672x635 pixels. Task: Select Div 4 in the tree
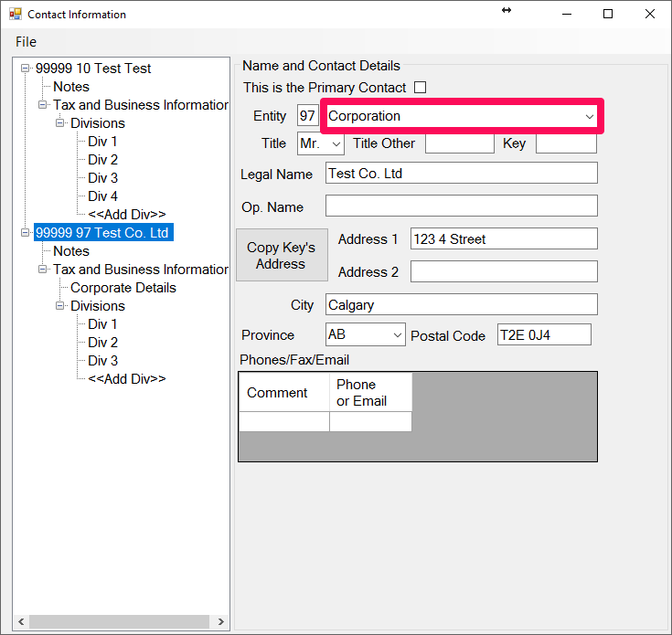[102, 196]
